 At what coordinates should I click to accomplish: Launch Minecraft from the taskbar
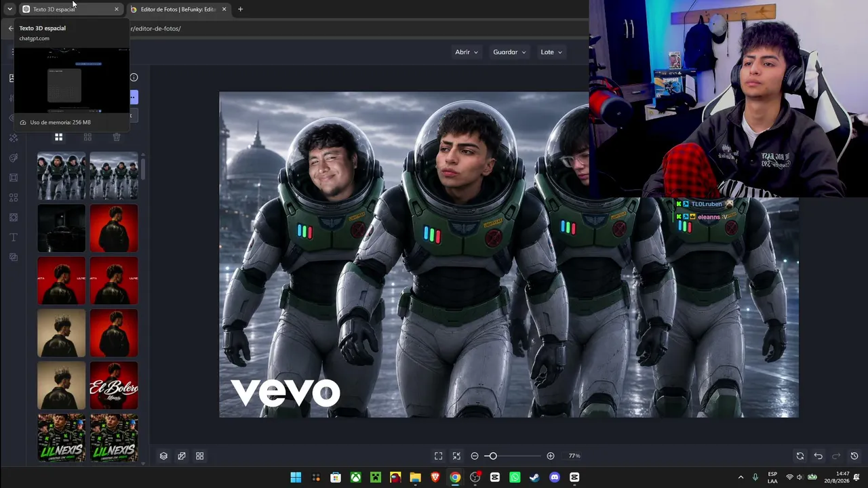coord(375,477)
